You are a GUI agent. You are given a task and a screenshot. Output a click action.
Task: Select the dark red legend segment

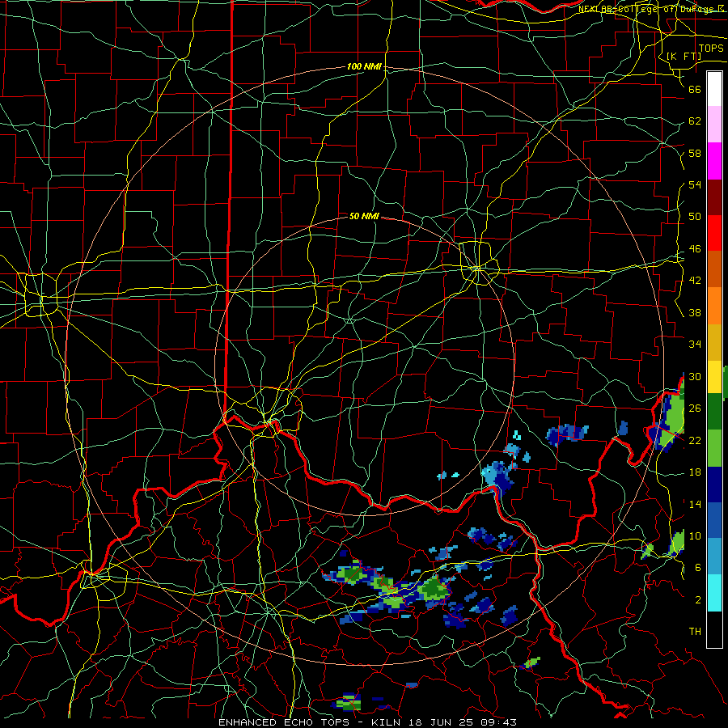[714, 197]
